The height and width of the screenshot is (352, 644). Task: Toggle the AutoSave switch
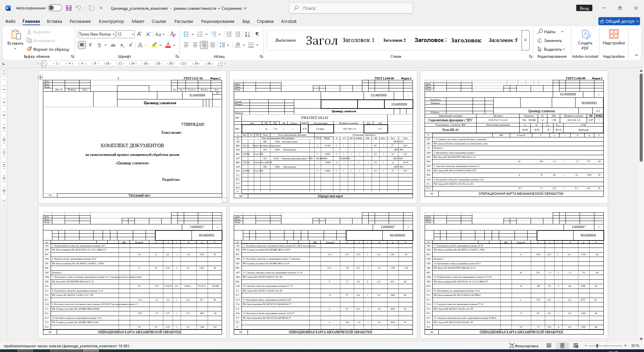coord(55,8)
